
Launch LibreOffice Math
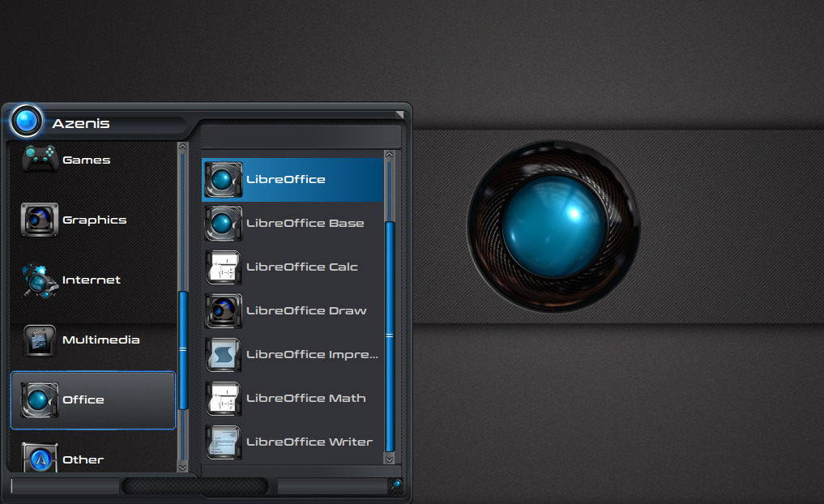pos(305,399)
